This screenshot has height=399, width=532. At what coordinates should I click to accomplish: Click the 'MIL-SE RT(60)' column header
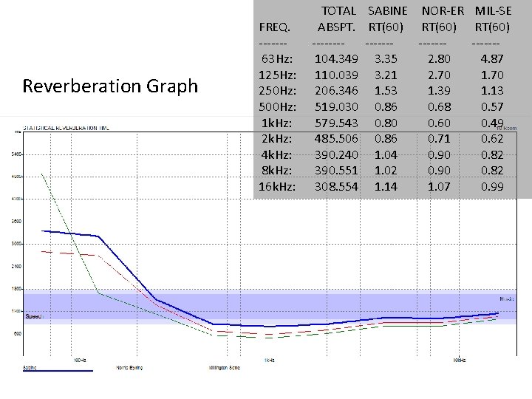[493, 19]
